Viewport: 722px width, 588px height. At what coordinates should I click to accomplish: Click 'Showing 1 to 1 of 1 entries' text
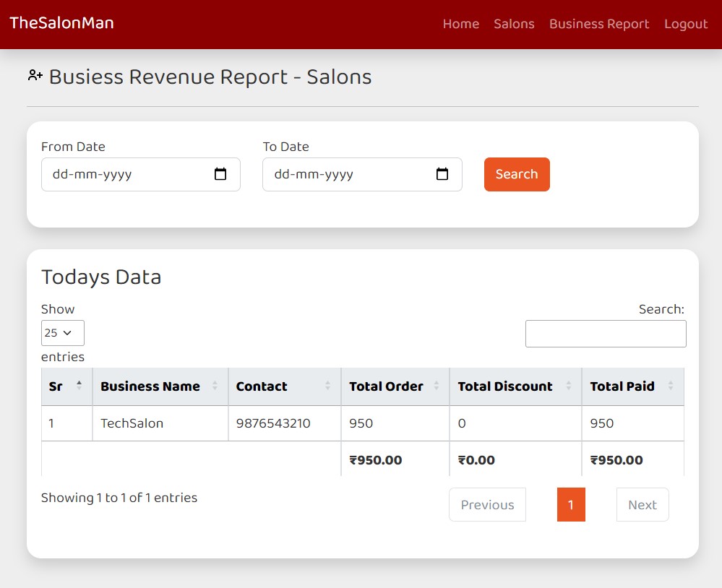pos(119,498)
